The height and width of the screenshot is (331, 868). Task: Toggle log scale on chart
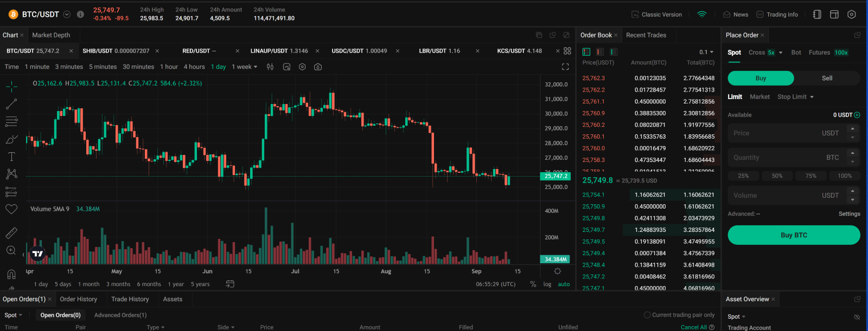coord(547,284)
